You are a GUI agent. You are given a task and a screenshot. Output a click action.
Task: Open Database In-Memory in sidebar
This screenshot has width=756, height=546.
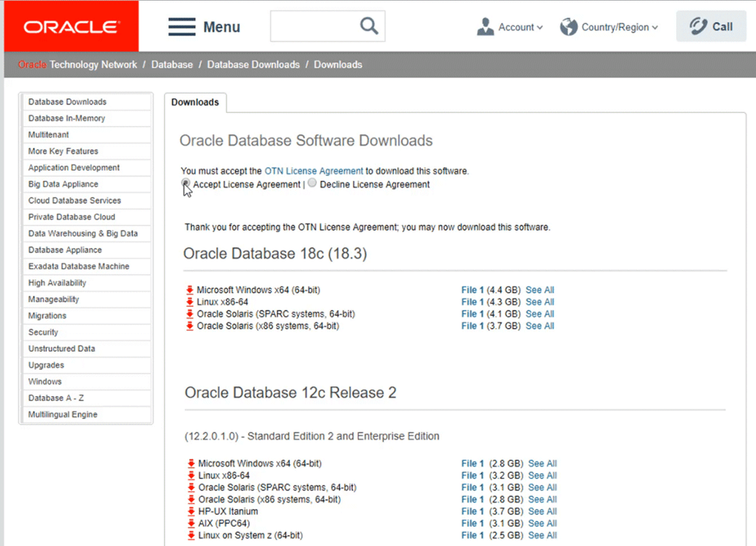87,118
